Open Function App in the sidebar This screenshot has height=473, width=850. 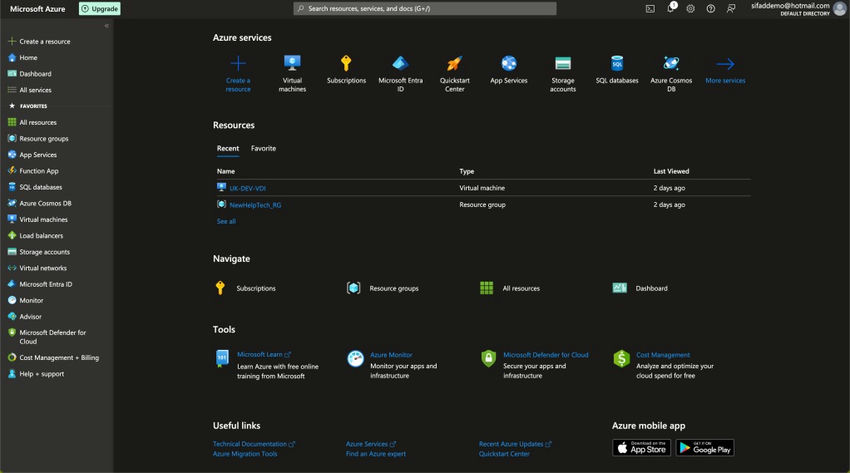pos(38,171)
